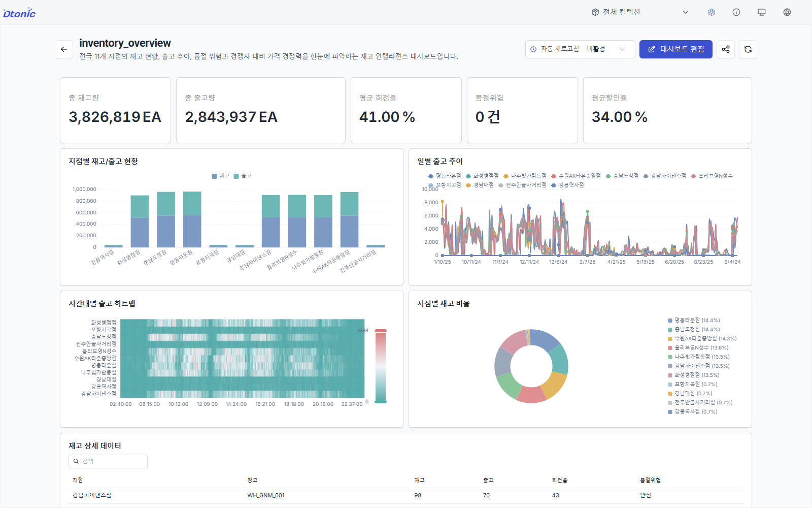Sort table by 품절위험 column header

650,480
